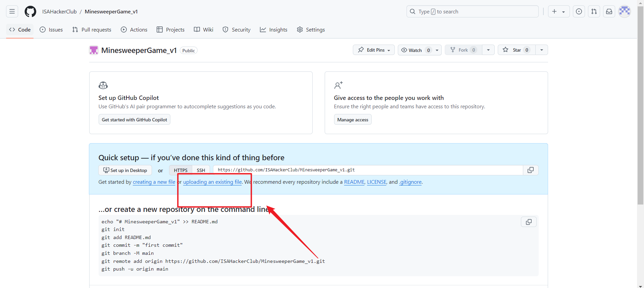This screenshot has width=644, height=288.
Task: Star the repository
Action: pyautogui.click(x=517, y=50)
